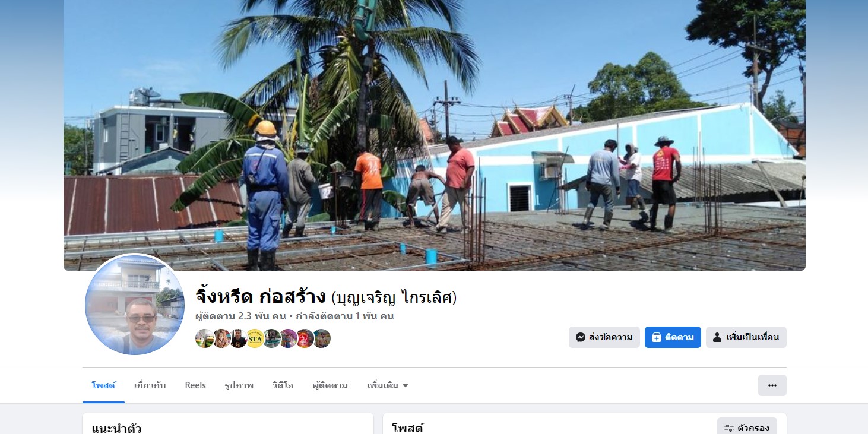Open the first follower avatar with green frogs
This screenshot has width=868, height=434.
pyautogui.click(x=205, y=338)
